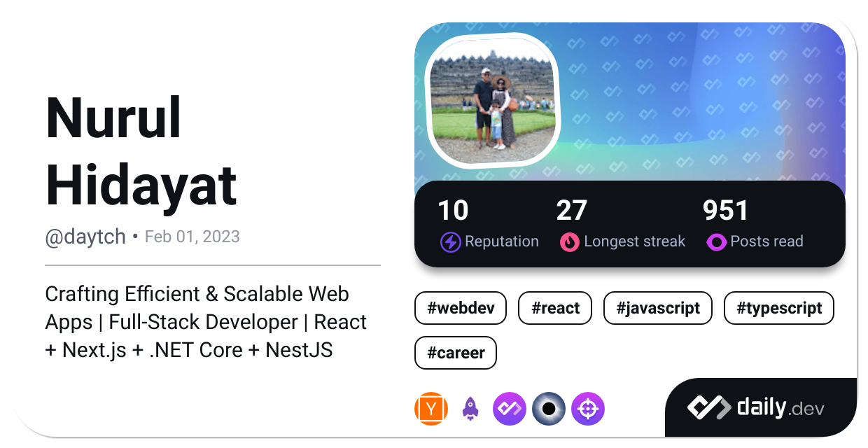Click the @daytch username handle
868x448 pixels.
pyautogui.click(x=85, y=237)
